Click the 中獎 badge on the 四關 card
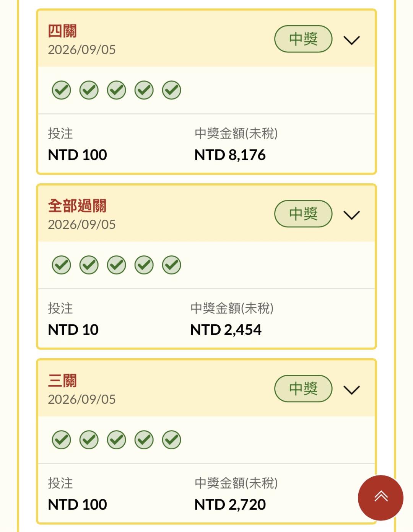 pyautogui.click(x=303, y=39)
